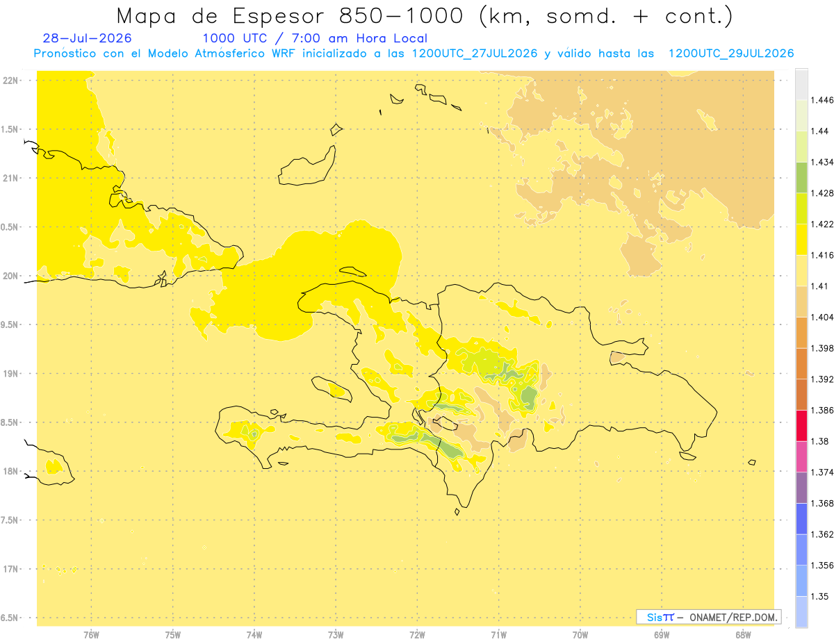Click the '1.38' color scale label
This screenshot has height=644, width=834.
[819, 441]
